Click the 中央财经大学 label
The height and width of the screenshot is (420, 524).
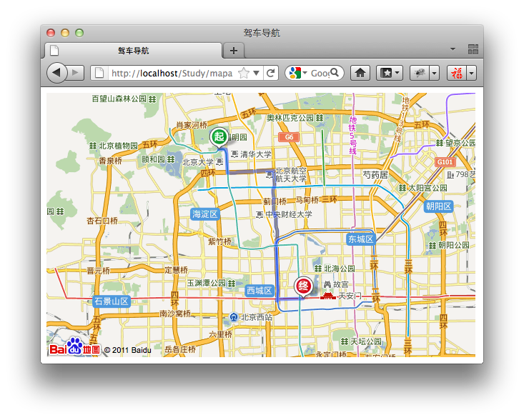click(289, 214)
